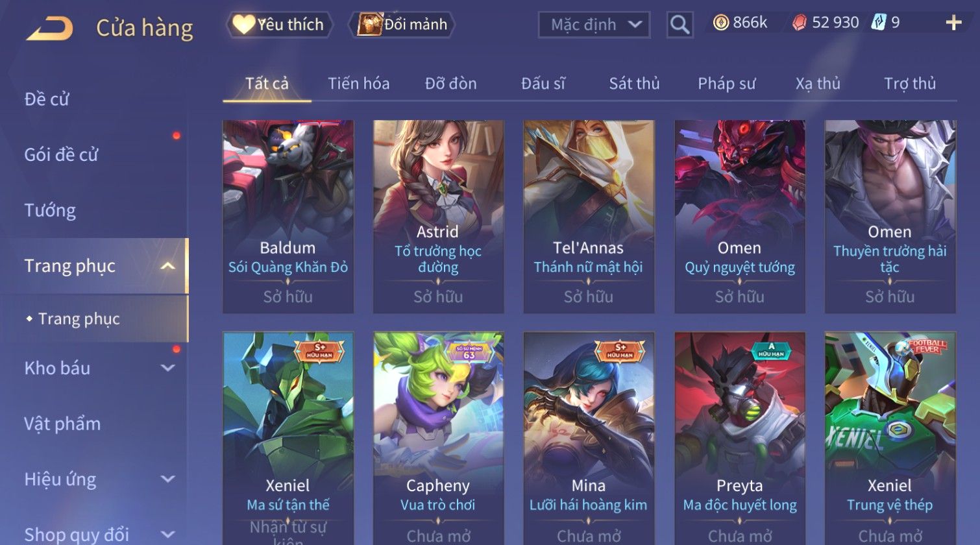Click the red gem currency icon

[x=800, y=23]
